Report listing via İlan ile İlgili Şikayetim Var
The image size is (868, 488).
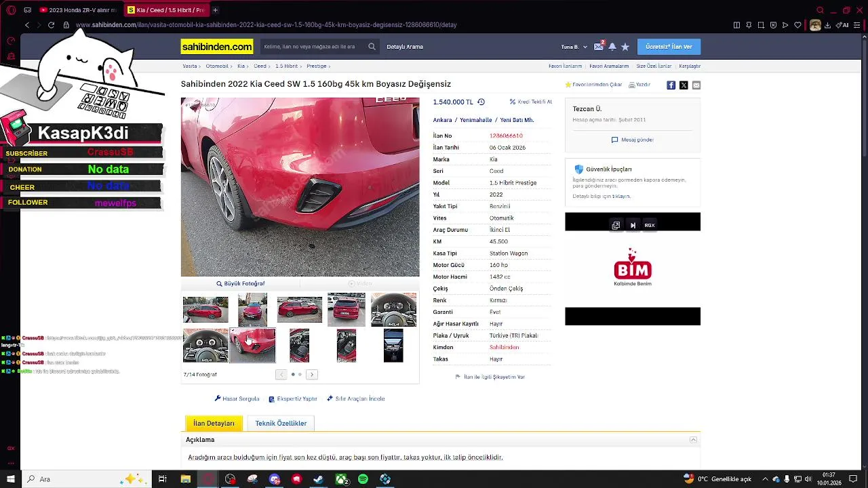490,377
